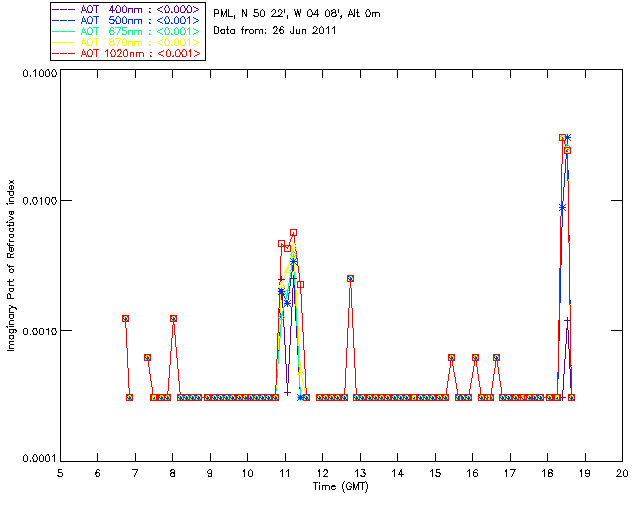Click the peak data marker at 8 hours

[173, 318]
